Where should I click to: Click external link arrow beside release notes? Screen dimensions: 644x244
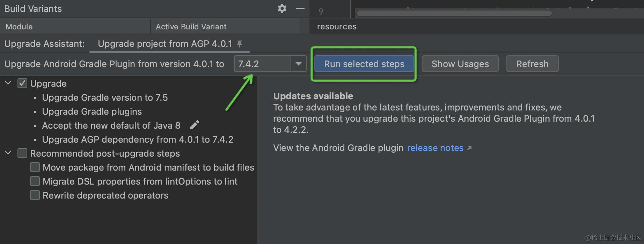[469, 148]
